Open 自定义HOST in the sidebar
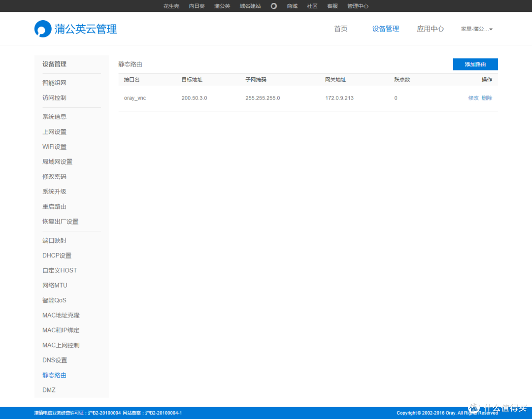Viewport: 532px width, 419px height. point(60,270)
